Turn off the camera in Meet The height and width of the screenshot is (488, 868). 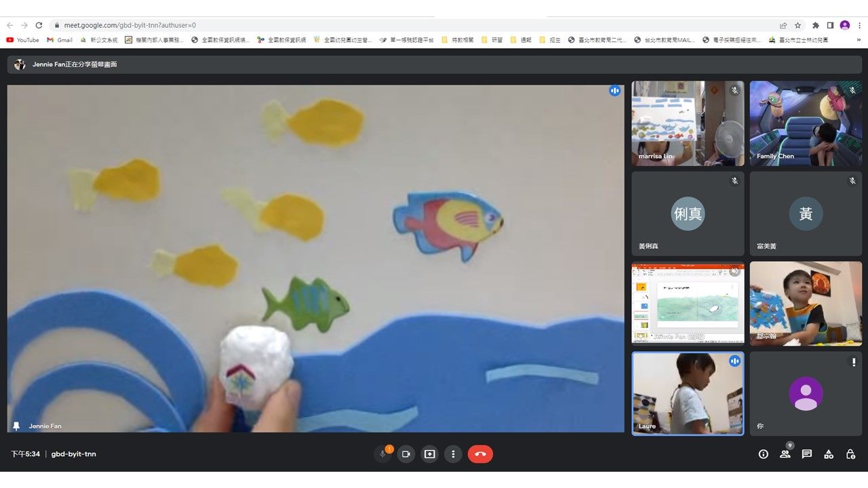(x=406, y=454)
